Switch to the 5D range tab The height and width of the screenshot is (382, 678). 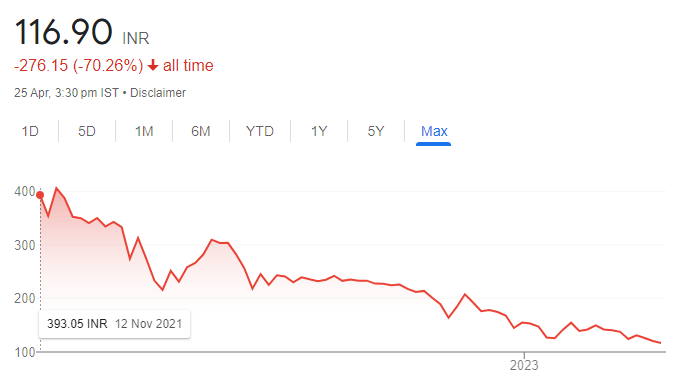86,131
